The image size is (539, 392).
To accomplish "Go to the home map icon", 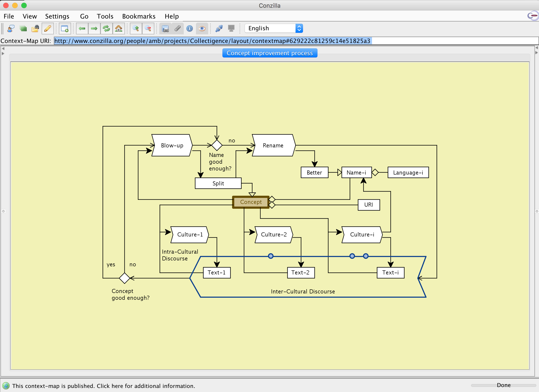I will point(118,28).
